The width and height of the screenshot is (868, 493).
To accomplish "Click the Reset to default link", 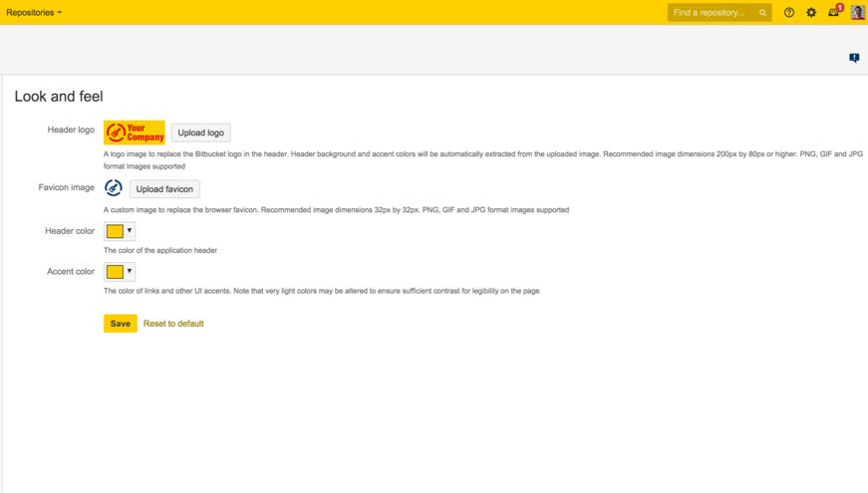I will coord(173,324).
